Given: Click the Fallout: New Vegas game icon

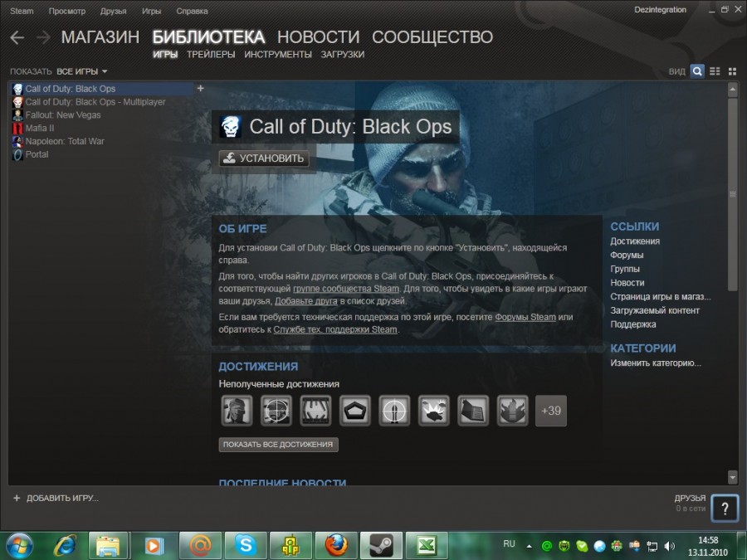Looking at the screenshot, I should coord(17,115).
